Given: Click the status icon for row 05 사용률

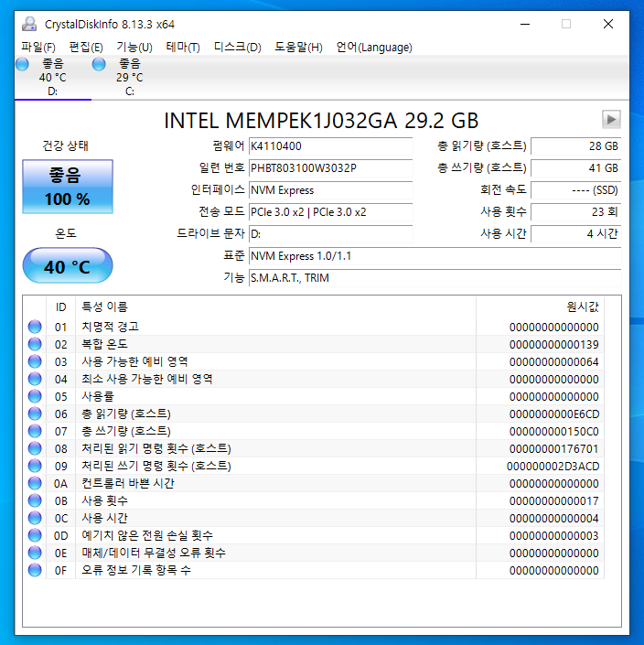Looking at the screenshot, I should point(35,396).
